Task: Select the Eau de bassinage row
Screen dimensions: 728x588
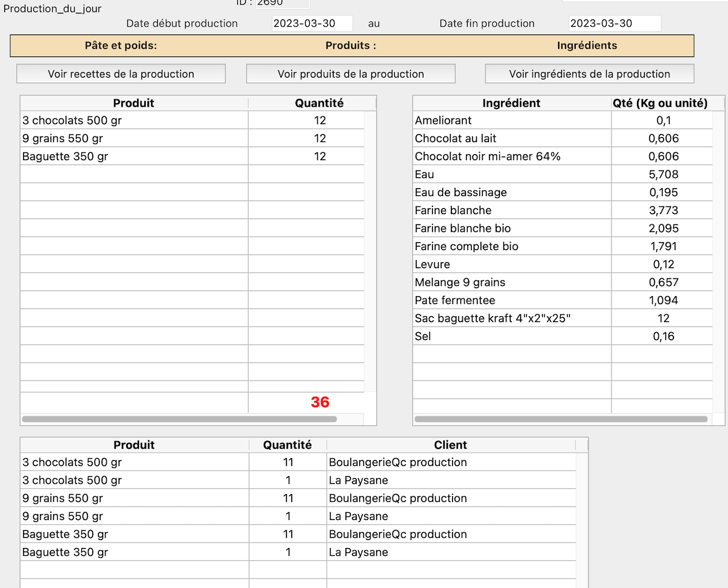Action: coord(562,192)
